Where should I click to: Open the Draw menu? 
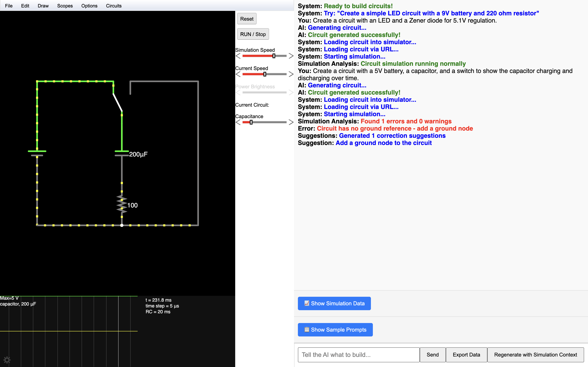(x=43, y=6)
